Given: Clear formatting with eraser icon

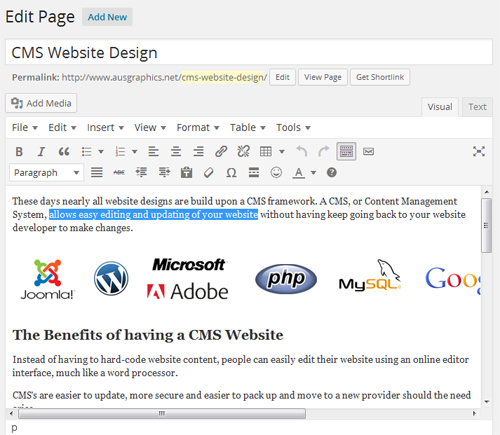Looking at the screenshot, I should click(x=209, y=173).
